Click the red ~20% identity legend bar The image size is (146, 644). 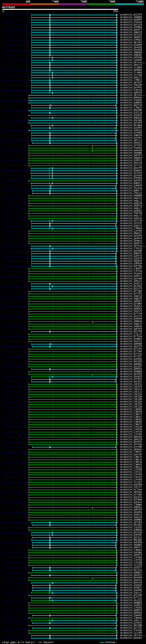click(16, 4)
